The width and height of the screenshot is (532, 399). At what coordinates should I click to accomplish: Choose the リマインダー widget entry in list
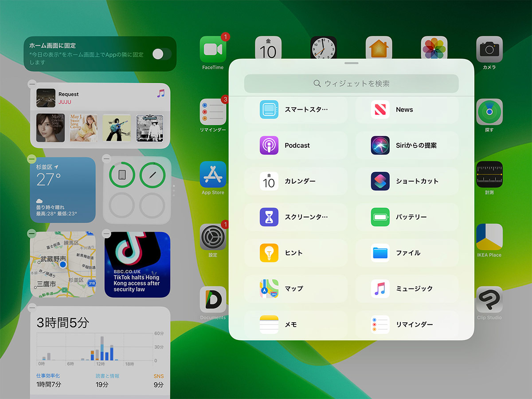click(x=407, y=325)
